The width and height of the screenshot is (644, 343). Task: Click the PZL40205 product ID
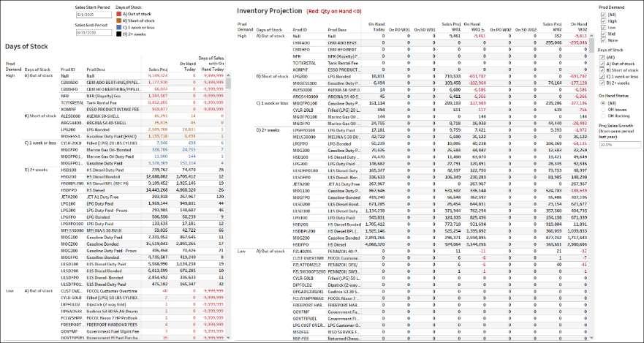pos(302,251)
